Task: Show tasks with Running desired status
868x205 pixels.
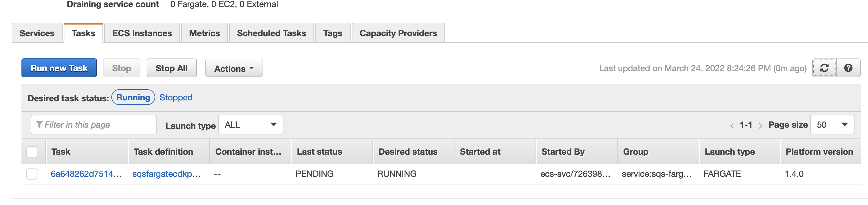Action: [x=133, y=98]
